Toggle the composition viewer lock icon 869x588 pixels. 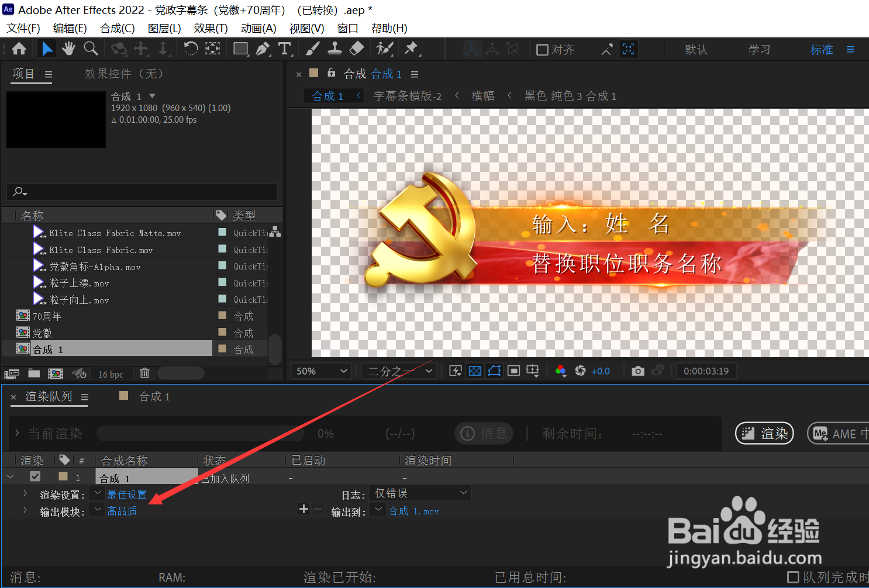[x=331, y=73]
